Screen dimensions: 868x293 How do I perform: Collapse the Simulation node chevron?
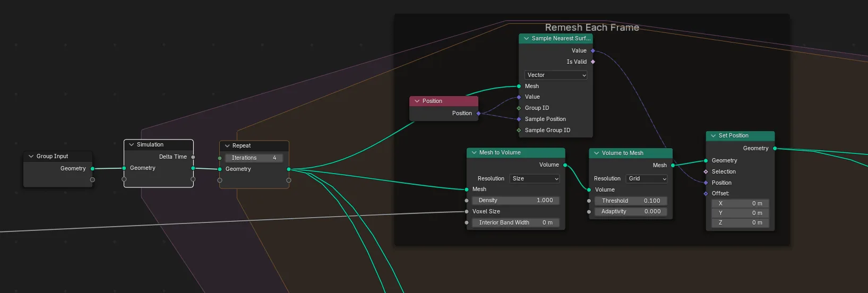pos(132,144)
